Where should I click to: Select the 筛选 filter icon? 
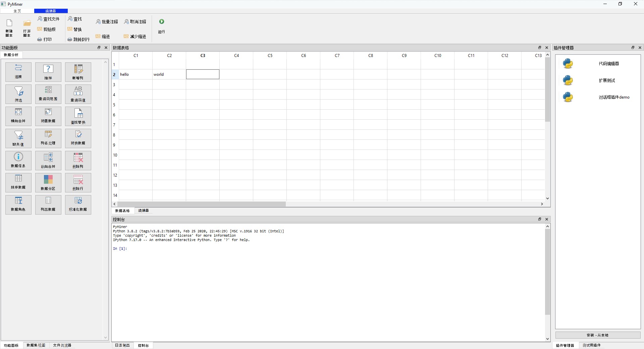[18, 94]
